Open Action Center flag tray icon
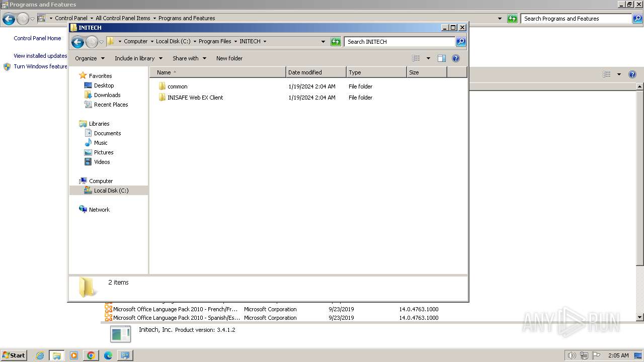Image resolution: width=644 pixels, height=362 pixels. (x=596, y=355)
